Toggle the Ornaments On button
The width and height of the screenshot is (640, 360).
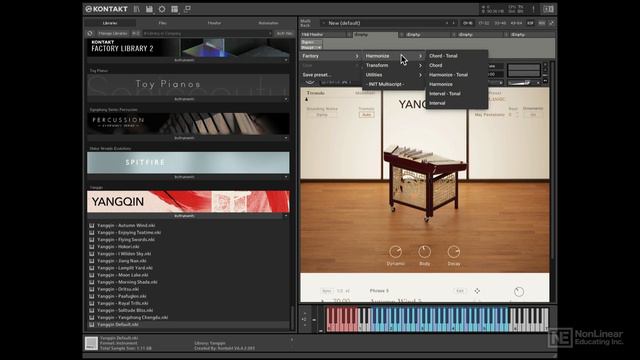click(x=533, y=115)
